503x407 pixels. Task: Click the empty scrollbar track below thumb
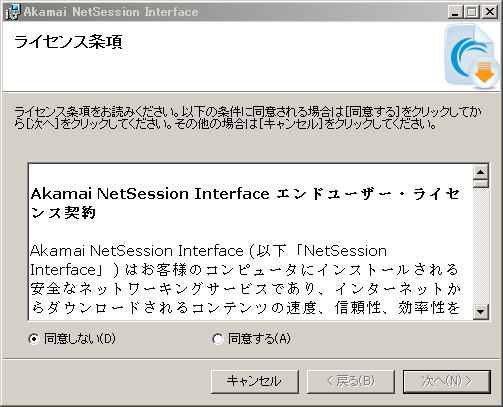pyautogui.click(x=480, y=246)
